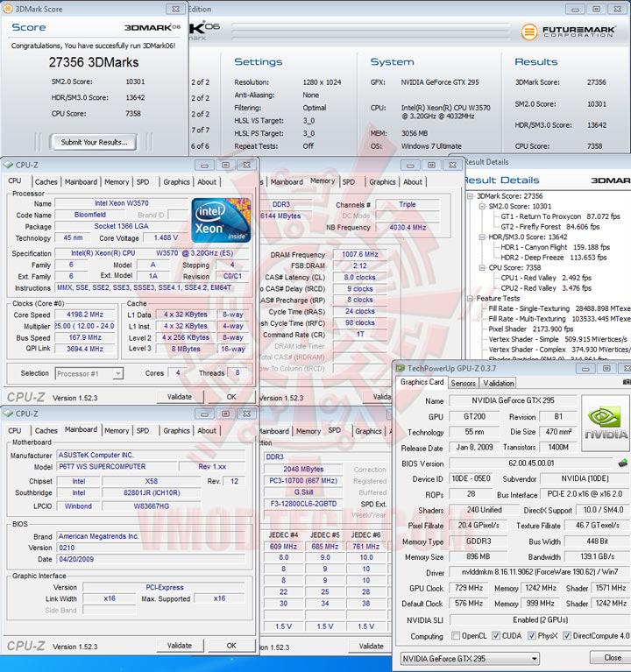Click the DRAM Frequency 1007.6 MHz value
The width and height of the screenshot is (631, 672).
pyautogui.click(x=359, y=254)
